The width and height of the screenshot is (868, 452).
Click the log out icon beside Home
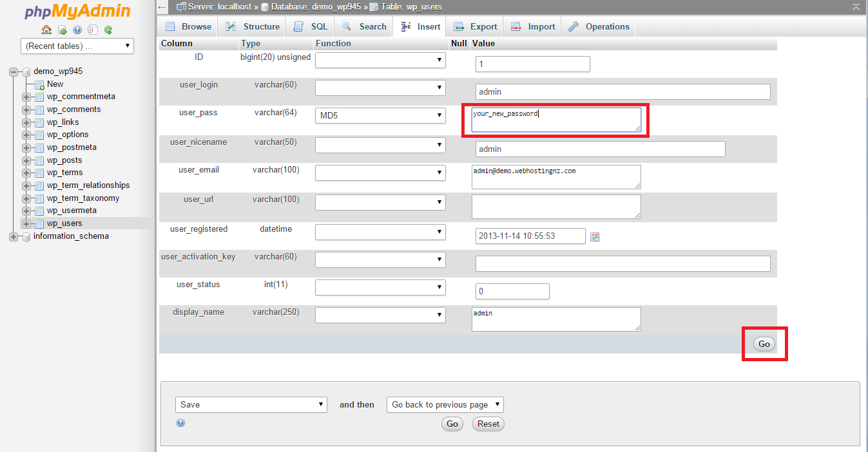coord(62,30)
